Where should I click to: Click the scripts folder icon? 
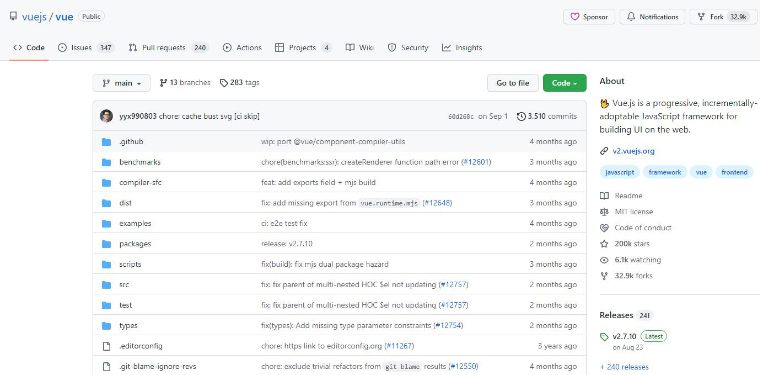pyautogui.click(x=107, y=265)
